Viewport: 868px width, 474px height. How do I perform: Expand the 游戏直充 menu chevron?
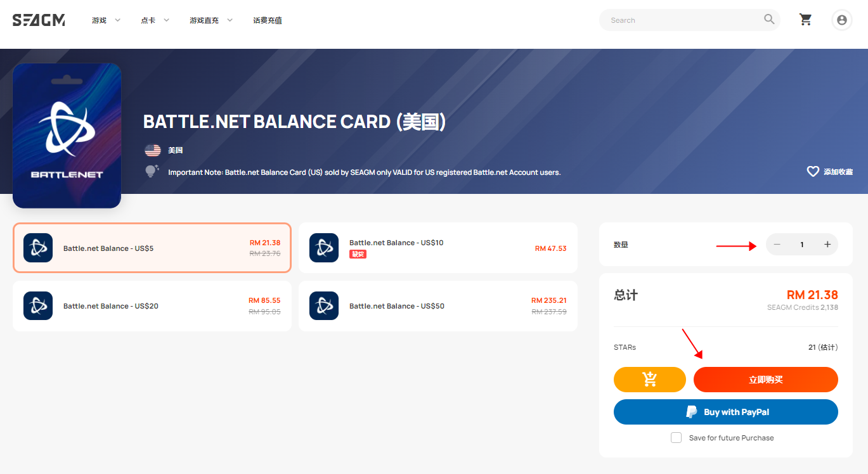[230, 20]
